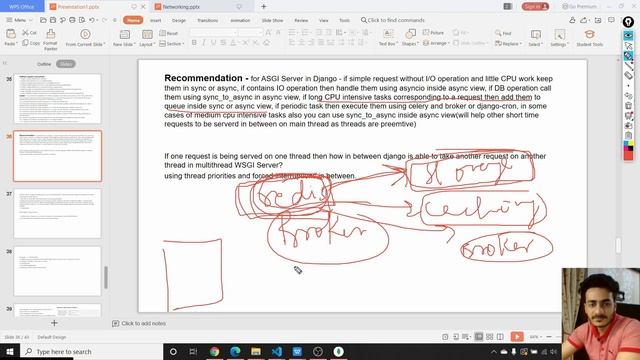Open the Section dropdown
This screenshot has height=360, width=640.
(x=172, y=43)
